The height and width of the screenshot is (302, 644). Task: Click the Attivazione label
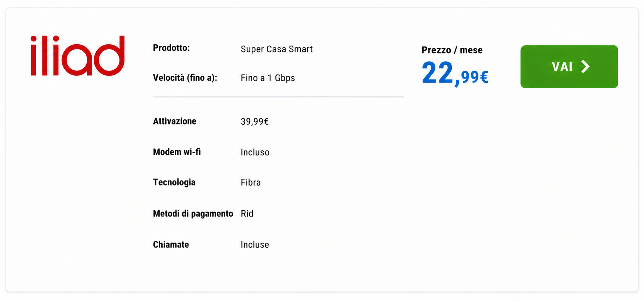(174, 121)
